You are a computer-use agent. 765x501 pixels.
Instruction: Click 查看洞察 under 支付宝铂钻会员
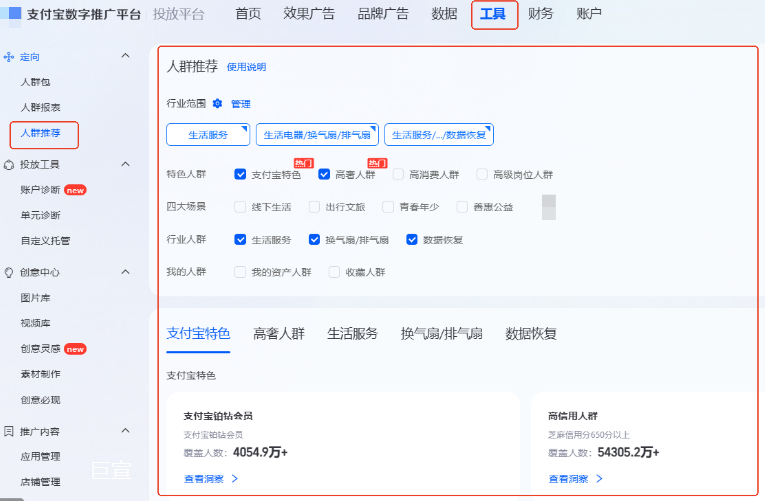[x=203, y=479]
